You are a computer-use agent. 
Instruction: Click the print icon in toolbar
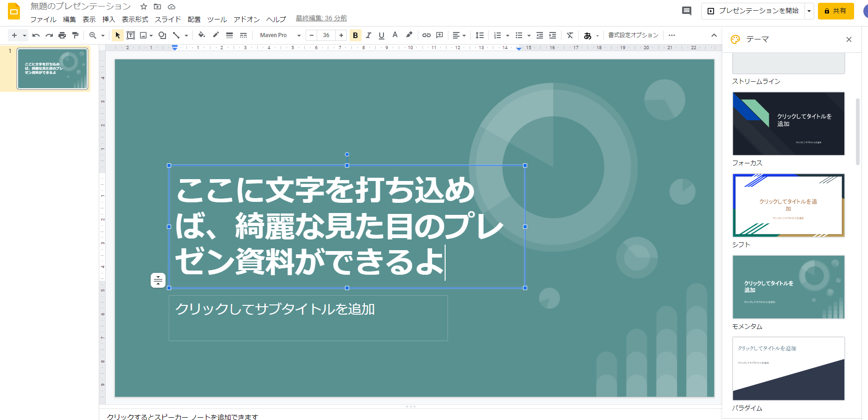[x=62, y=35]
